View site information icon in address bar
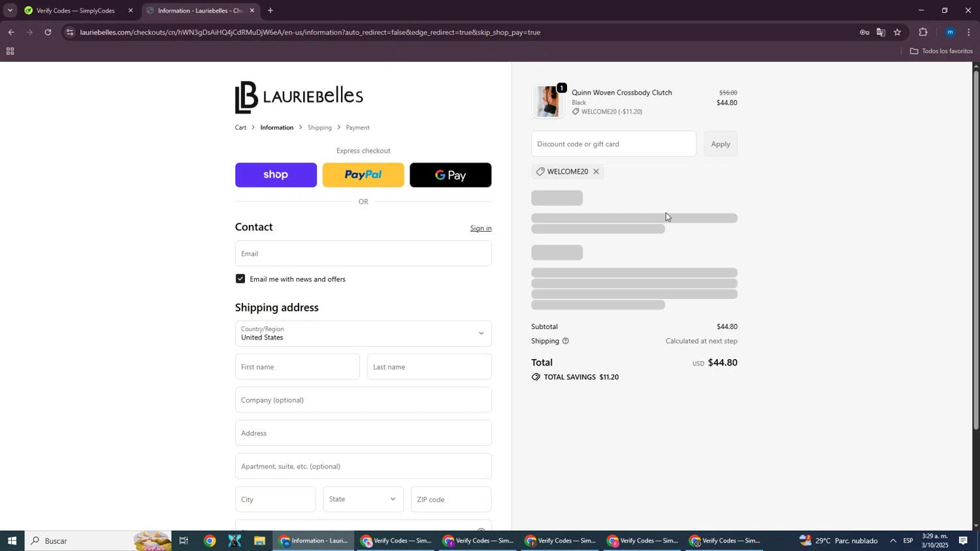The image size is (980, 551). (70, 32)
